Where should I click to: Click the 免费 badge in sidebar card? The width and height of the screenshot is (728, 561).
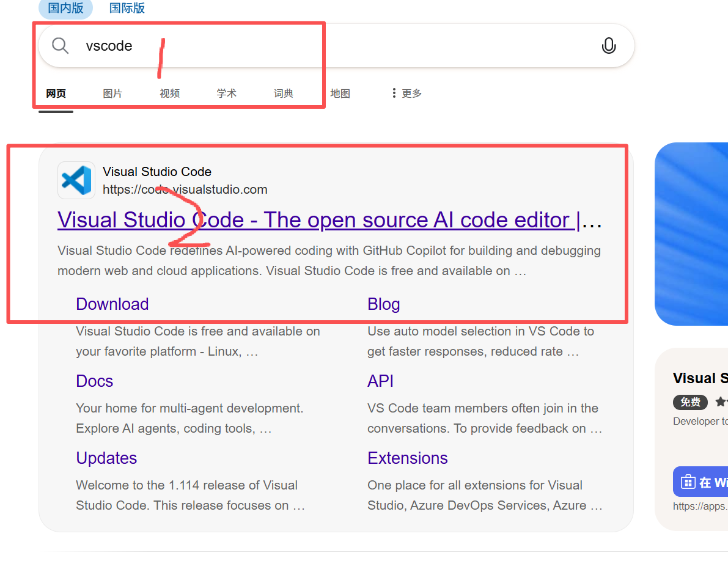click(x=690, y=402)
